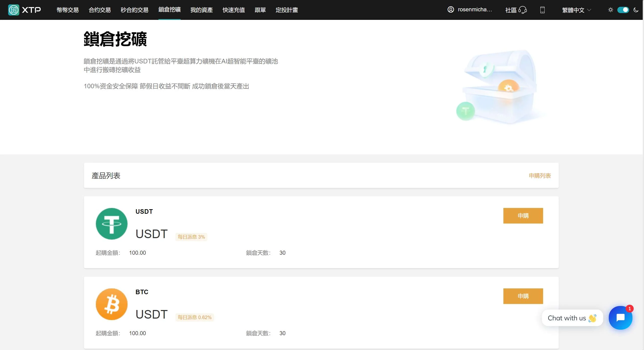Expand the 繁體中文 language dropdown

click(576, 10)
